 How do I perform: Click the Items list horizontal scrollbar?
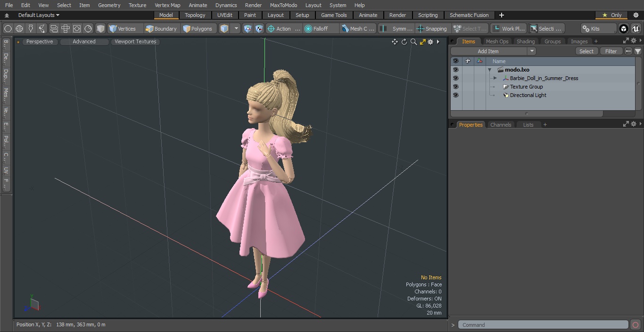point(527,113)
